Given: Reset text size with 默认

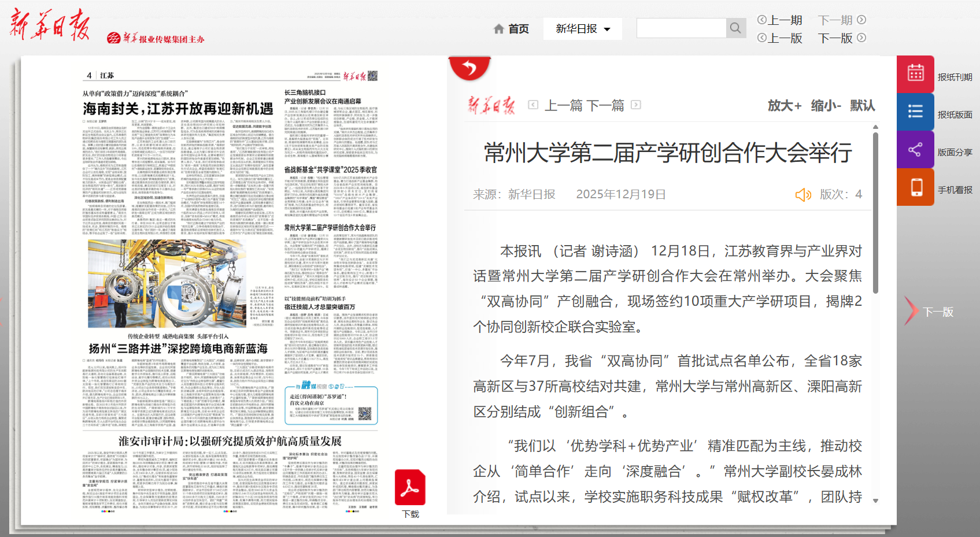Looking at the screenshot, I should tap(862, 106).
